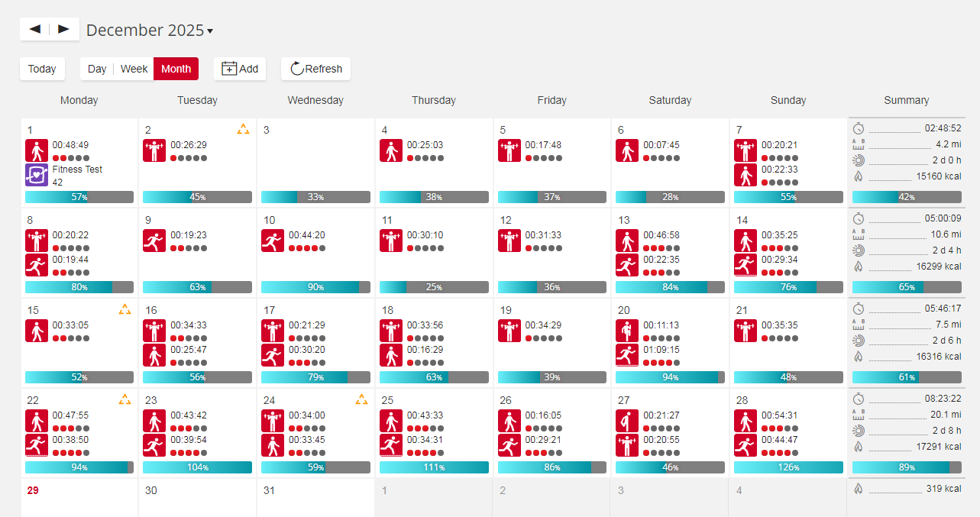
Task: Open the running activity icon on December 9
Action: (154, 241)
